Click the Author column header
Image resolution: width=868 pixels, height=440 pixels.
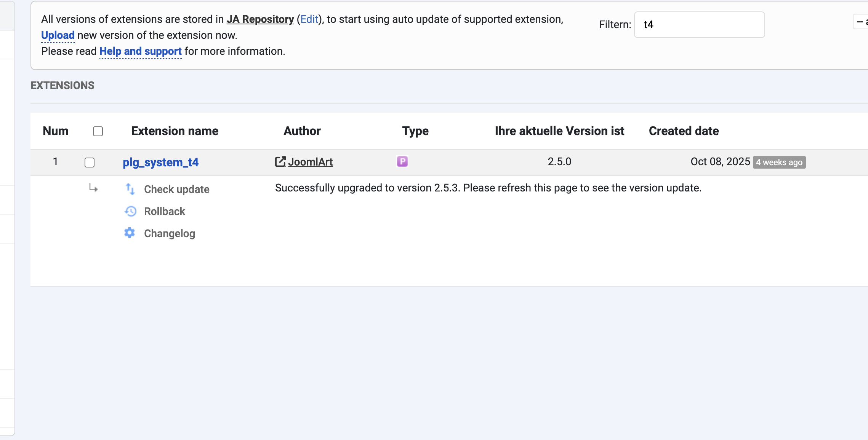302,131
